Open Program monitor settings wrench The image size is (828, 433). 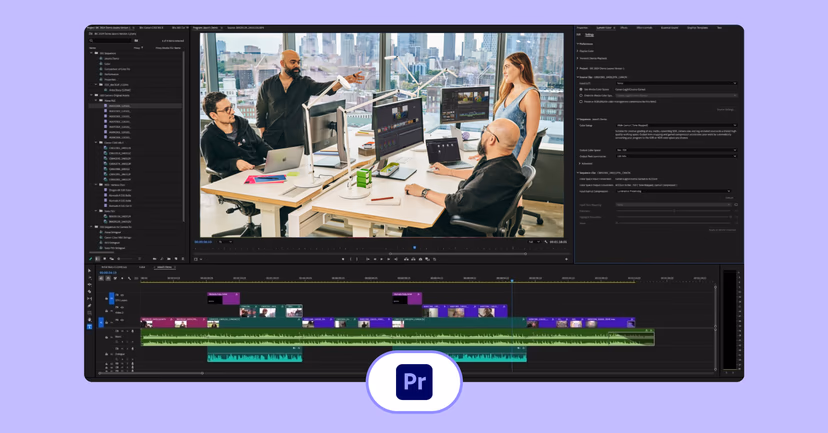point(546,242)
